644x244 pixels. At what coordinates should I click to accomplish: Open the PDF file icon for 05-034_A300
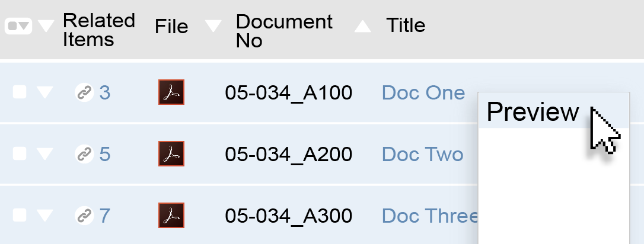coord(171,216)
